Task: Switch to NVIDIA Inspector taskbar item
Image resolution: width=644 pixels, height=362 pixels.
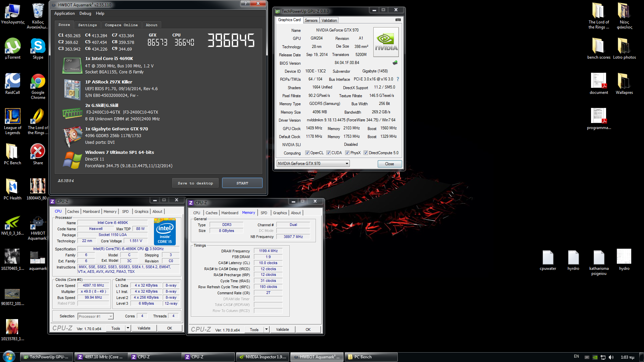Action: pos(263,357)
